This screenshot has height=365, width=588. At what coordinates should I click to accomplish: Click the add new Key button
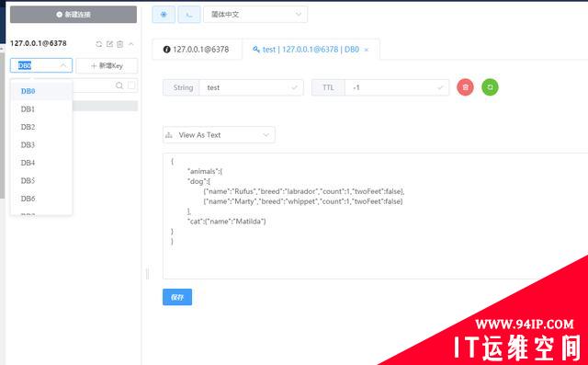[107, 65]
